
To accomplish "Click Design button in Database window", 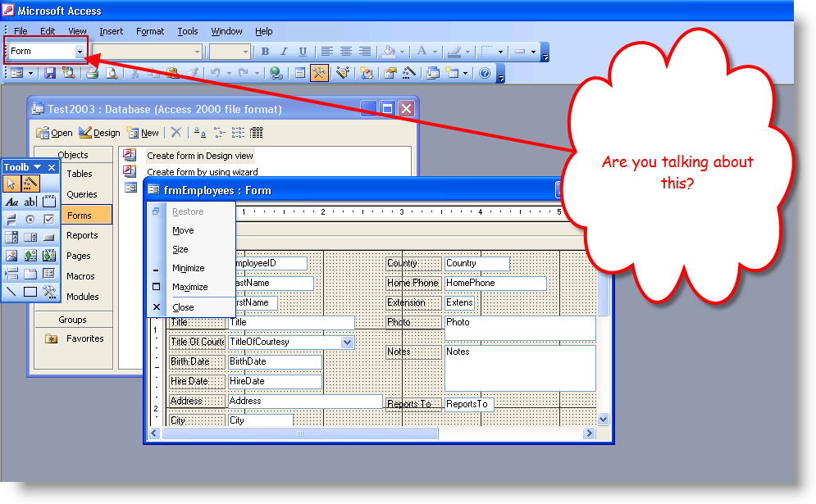I will [x=99, y=133].
